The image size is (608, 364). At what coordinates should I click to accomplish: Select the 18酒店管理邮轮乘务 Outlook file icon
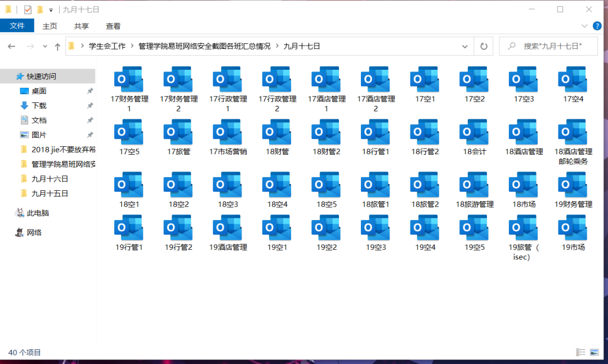coord(573,132)
